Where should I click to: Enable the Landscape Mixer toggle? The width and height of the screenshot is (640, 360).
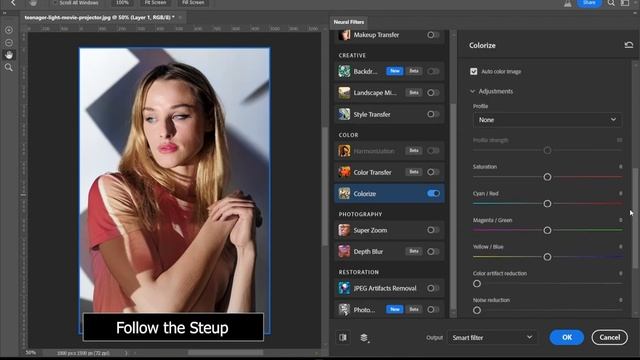tap(433, 93)
